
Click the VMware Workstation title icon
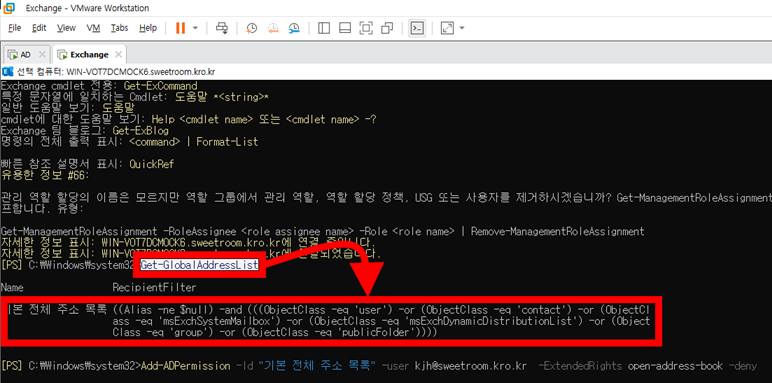coord(10,8)
